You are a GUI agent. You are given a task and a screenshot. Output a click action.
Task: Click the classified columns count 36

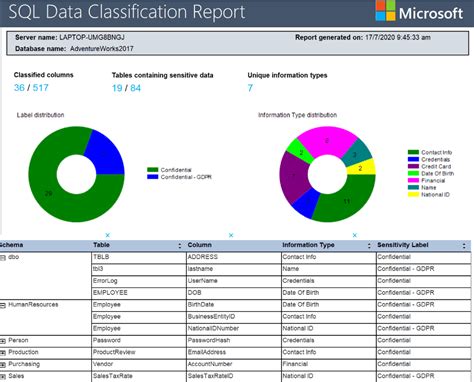coord(19,88)
